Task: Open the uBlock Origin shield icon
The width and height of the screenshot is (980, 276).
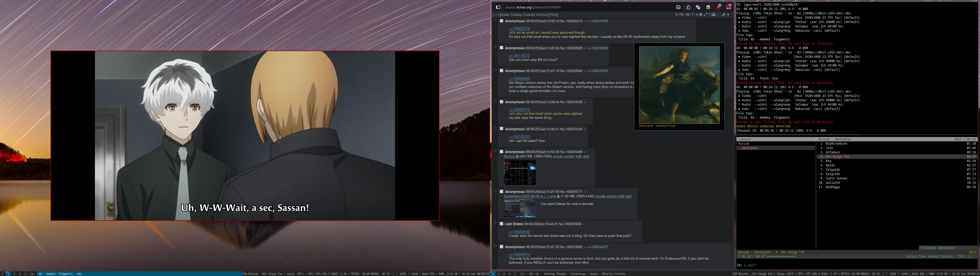Action: [718, 7]
